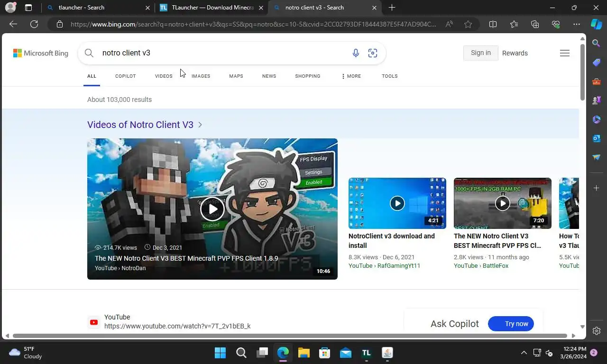
Task: Click the browser address bar URL
Action: (253, 24)
